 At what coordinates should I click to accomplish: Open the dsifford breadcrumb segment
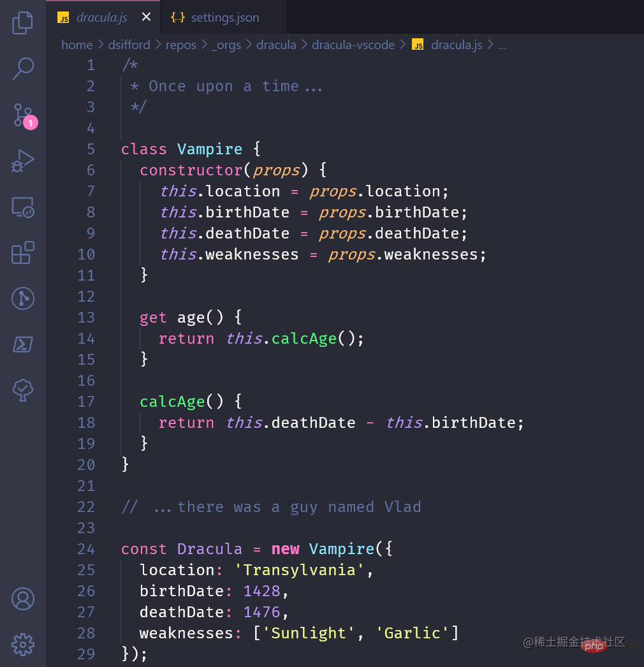tap(129, 45)
